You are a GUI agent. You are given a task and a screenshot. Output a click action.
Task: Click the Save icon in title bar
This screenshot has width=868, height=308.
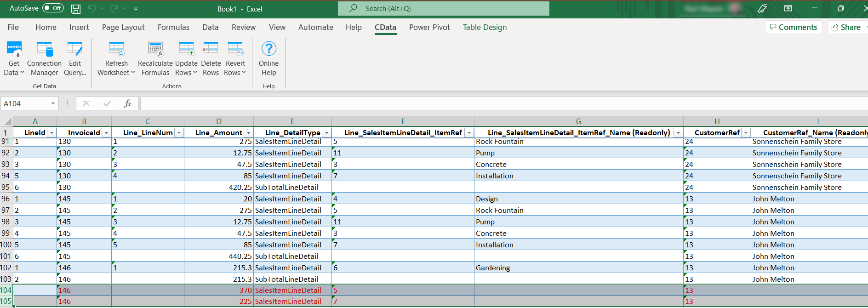coord(76,9)
